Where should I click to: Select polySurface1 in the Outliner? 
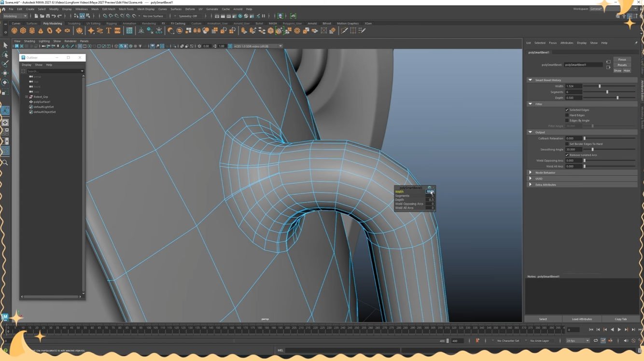[x=42, y=102]
